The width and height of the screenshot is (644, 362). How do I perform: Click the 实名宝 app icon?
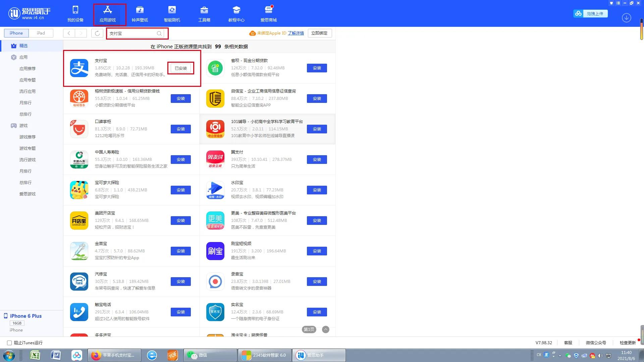[215, 312]
